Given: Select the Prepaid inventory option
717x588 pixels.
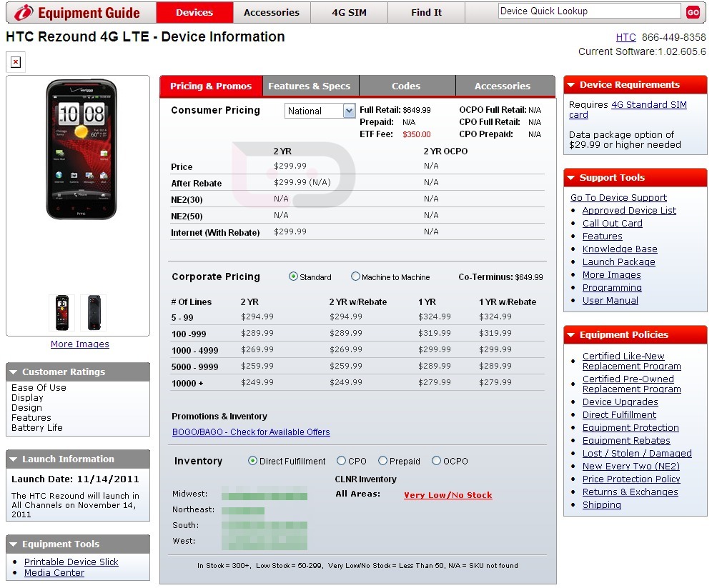Looking at the screenshot, I should coord(383,462).
